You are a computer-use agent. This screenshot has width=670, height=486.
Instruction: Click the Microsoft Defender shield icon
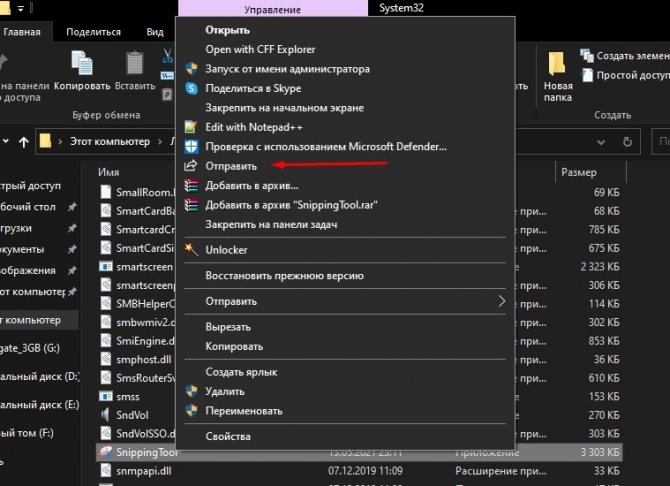[x=191, y=147]
